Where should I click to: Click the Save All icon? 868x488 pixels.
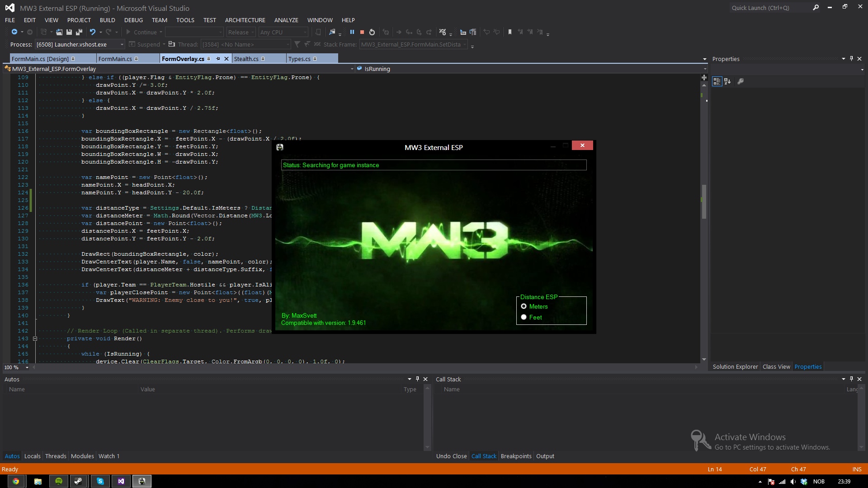click(79, 32)
